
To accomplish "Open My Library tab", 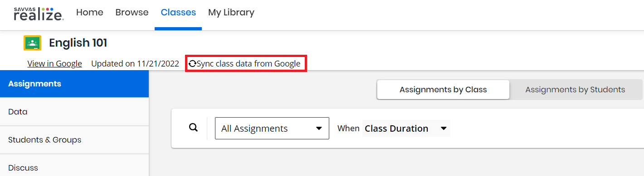I will click(x=231, y=12).
